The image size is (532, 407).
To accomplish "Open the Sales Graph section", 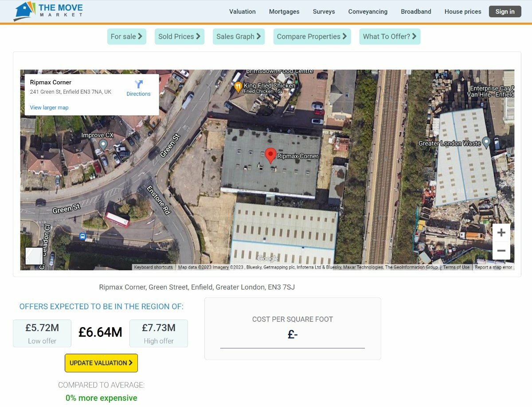I will click(239, 36).
